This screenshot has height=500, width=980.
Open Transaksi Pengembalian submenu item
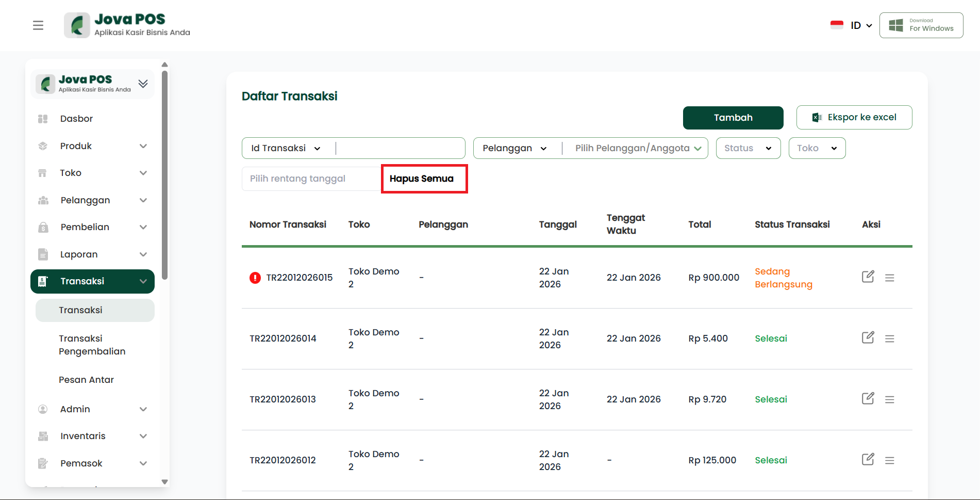point(92,345)
